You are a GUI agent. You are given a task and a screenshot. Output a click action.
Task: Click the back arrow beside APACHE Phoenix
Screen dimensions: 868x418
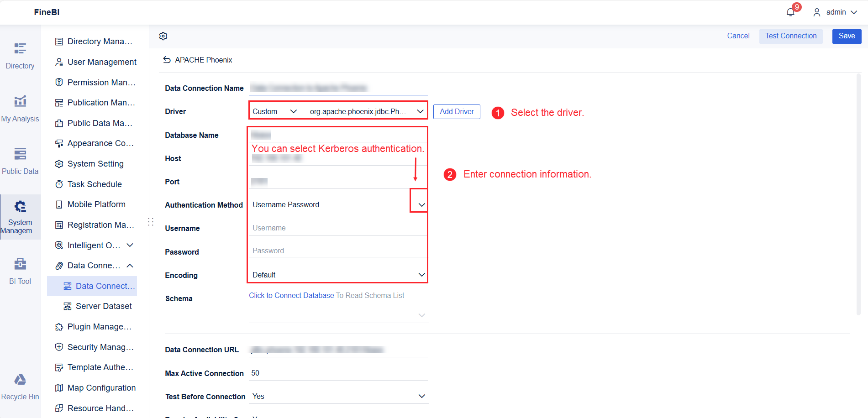(167, 60)
